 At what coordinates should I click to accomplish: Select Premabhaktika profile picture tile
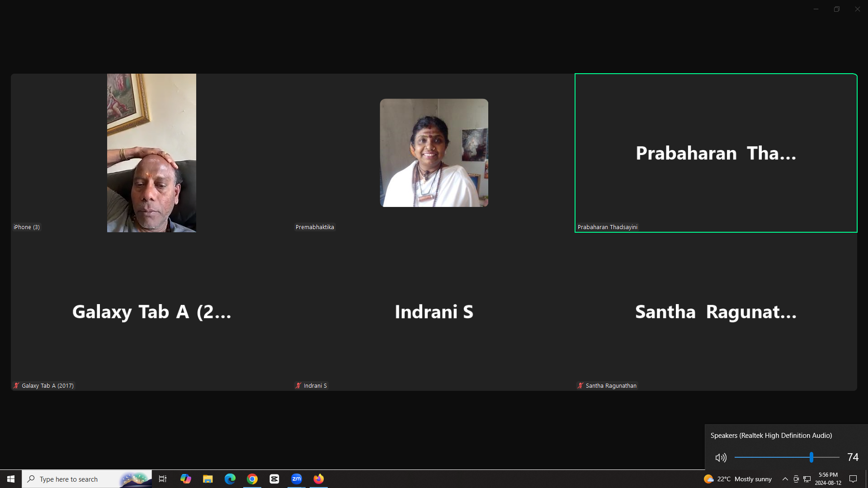(434, 153)
